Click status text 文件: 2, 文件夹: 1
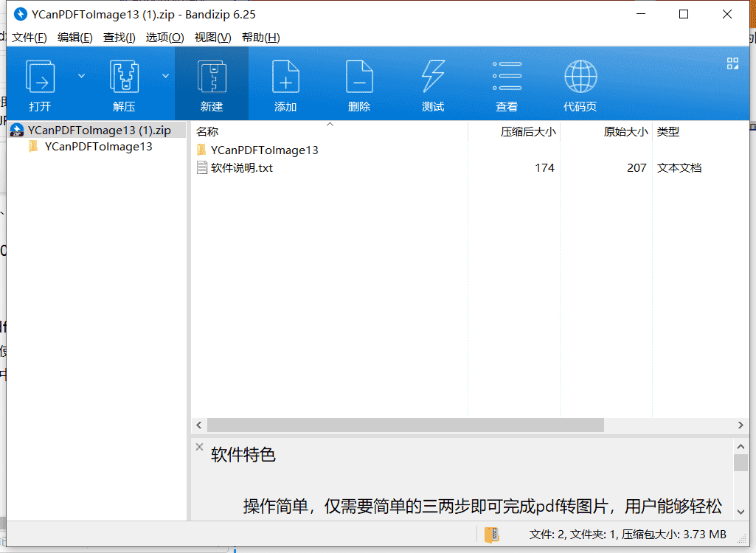The height and width of the screenshot is (553, 756). (574, 534)
